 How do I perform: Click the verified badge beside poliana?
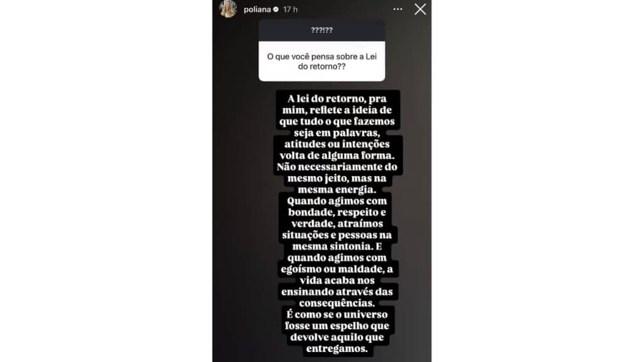click(x=276, y=9)
